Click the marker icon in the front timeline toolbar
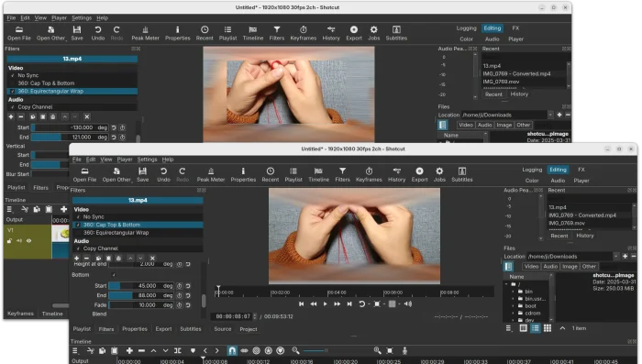 [193, 350]
